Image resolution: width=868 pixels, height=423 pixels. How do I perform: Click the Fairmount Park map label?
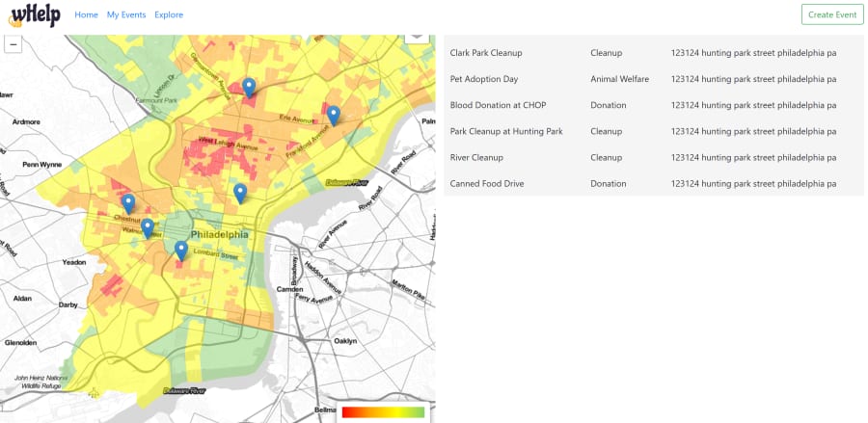coord(156,100)
